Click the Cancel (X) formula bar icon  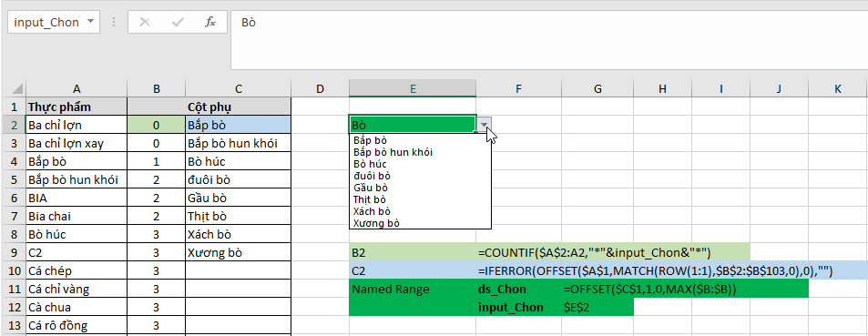145,23
